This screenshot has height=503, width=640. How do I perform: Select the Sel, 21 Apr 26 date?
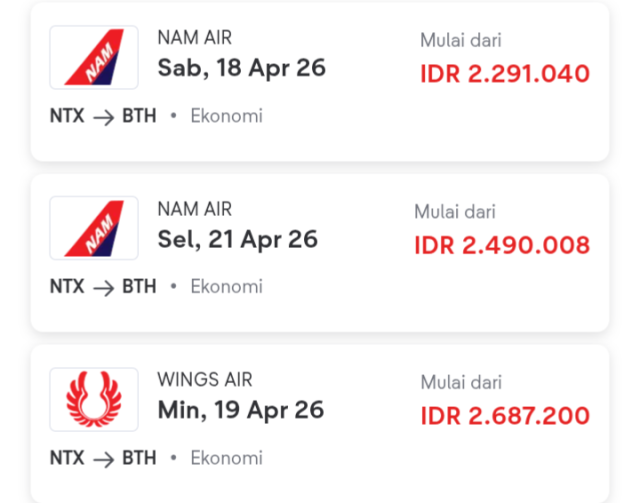[237, 239]
